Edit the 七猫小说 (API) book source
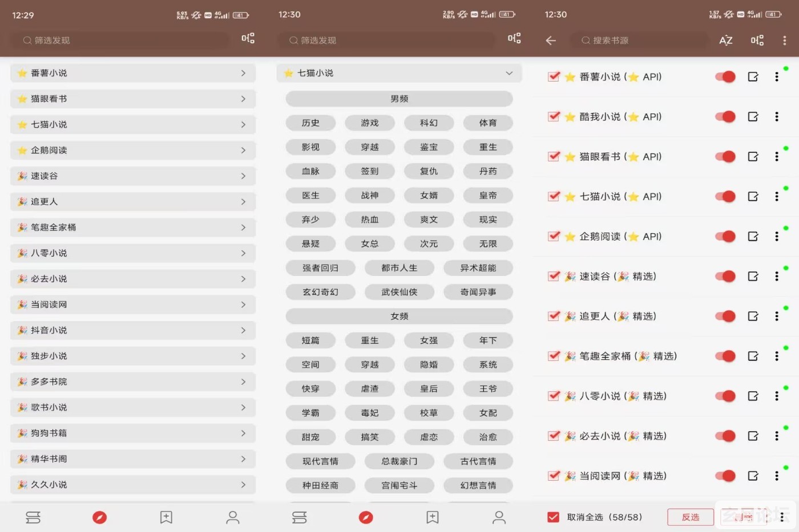This screenshot has width=799, height=532. 753,197
